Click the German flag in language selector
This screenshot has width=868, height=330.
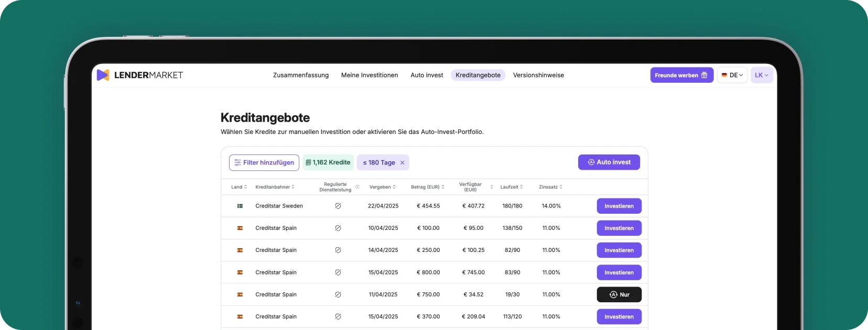(724, 75)
